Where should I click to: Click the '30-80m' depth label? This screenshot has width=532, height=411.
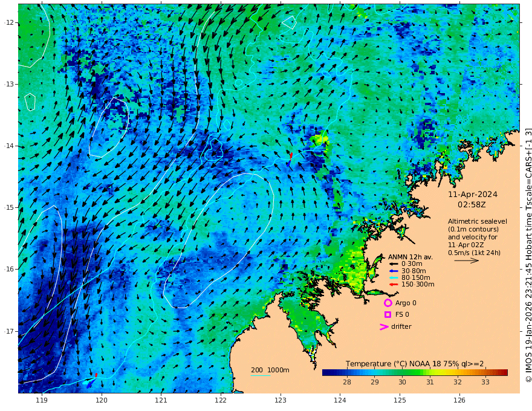point(414,271)
